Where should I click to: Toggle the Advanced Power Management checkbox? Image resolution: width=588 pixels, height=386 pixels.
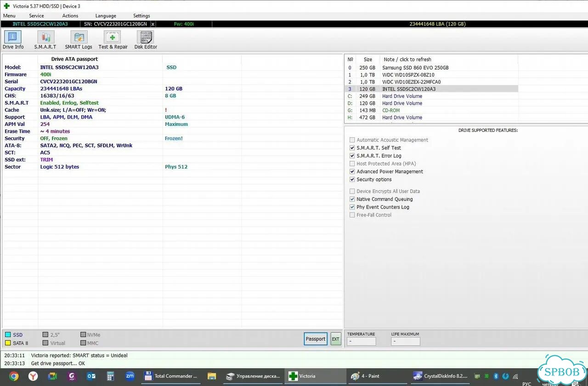[x=352, y=171]
